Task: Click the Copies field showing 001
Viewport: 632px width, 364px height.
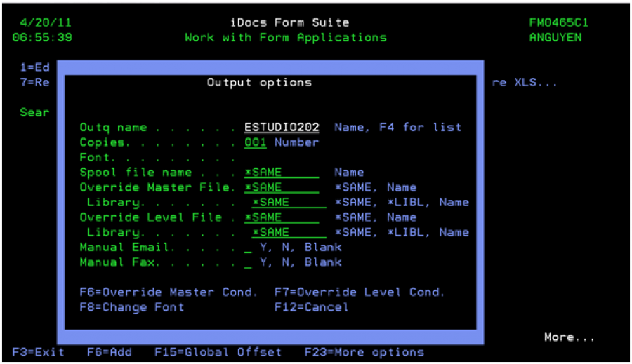Action: [256, 142]
